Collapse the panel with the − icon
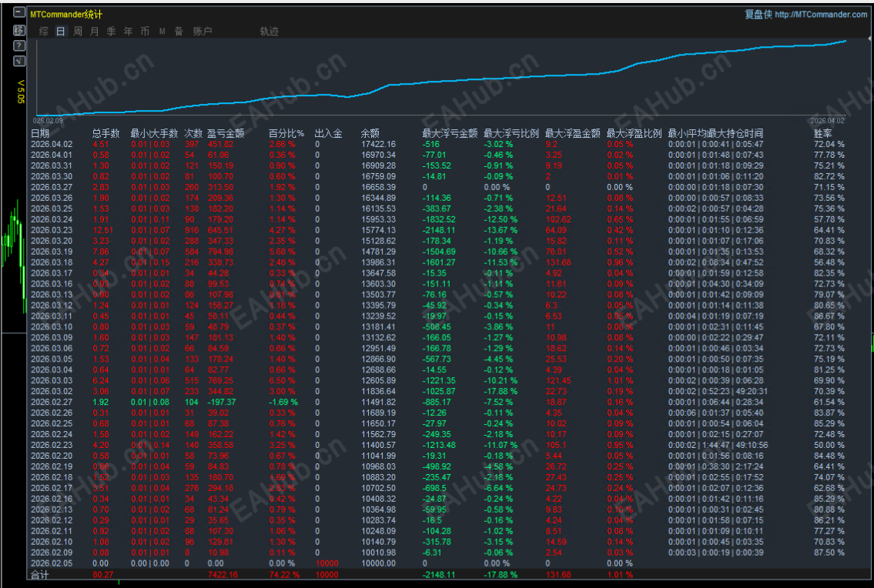Image resolution: width=874 pixels, height=588 pixels. 19,12
